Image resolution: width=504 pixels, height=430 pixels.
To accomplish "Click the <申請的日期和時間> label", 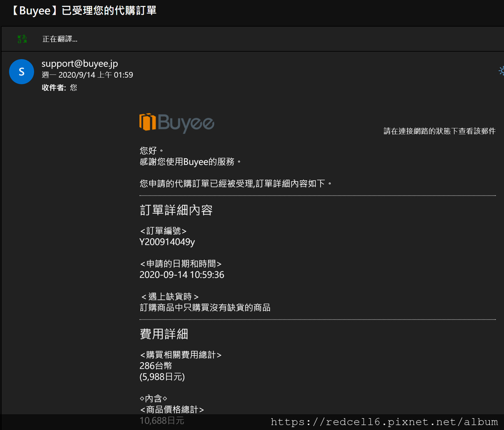I will pos(181,264).
